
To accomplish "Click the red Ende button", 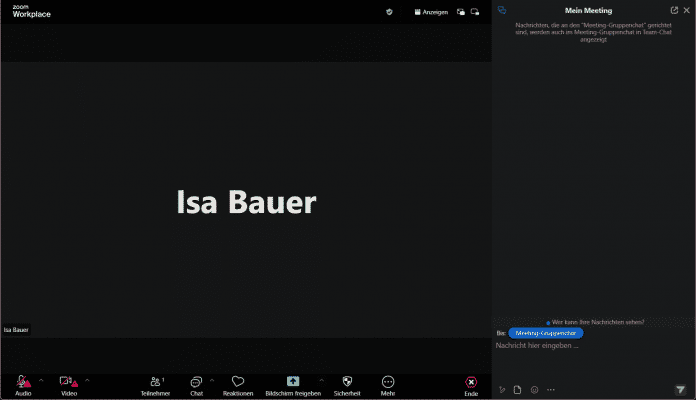I will tap(471, 383).
